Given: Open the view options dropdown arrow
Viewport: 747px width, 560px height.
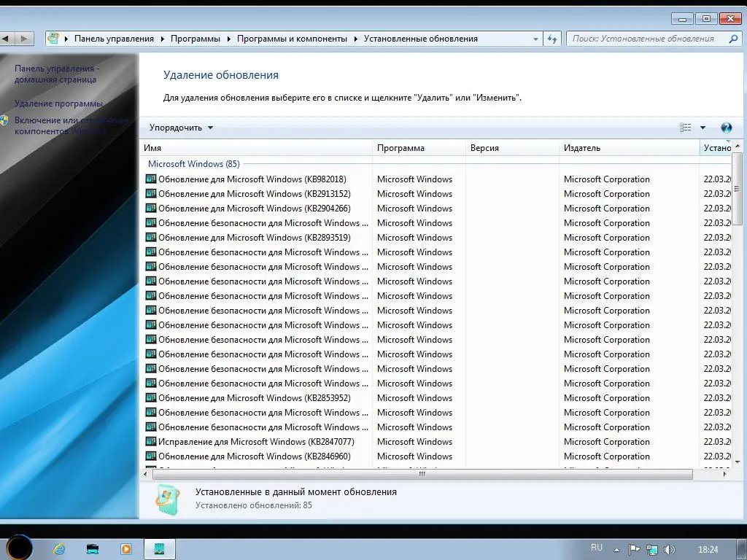Looking at the screenshot, I should (x=703, y=128).
